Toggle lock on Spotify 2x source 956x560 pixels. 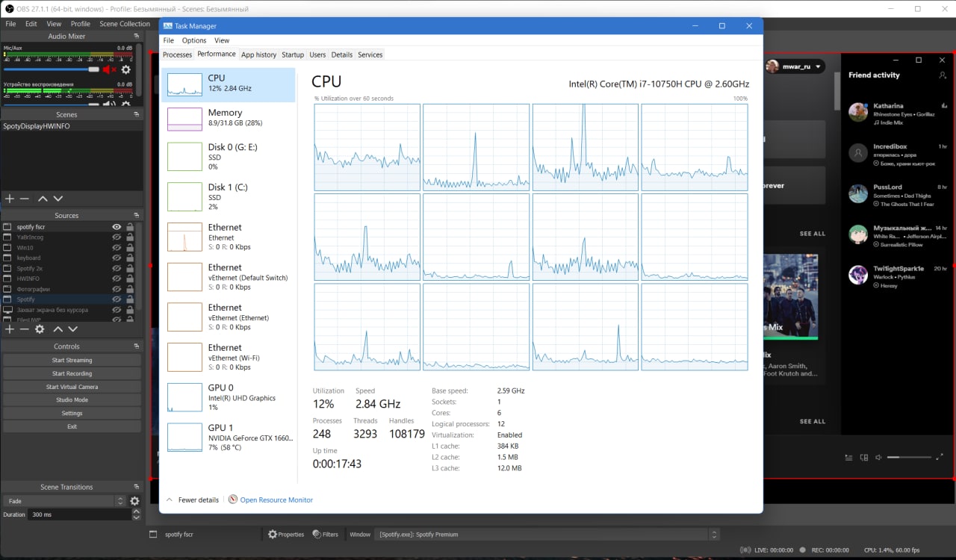[x=130, y=268]
